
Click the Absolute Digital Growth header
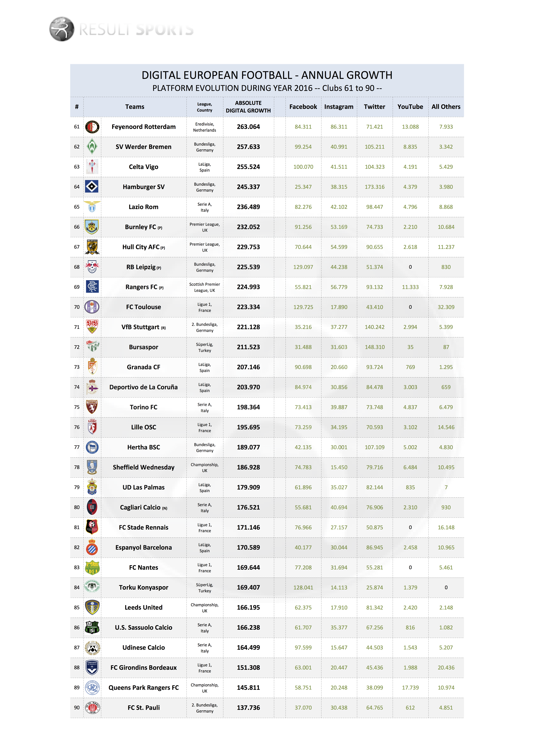tap(248, 107)
